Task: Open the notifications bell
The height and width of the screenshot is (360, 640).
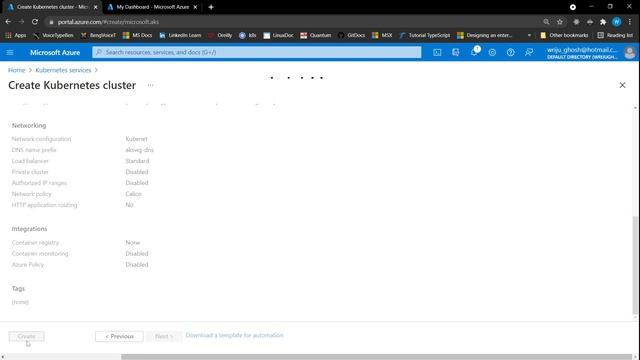Action: (x=474, y=52)
